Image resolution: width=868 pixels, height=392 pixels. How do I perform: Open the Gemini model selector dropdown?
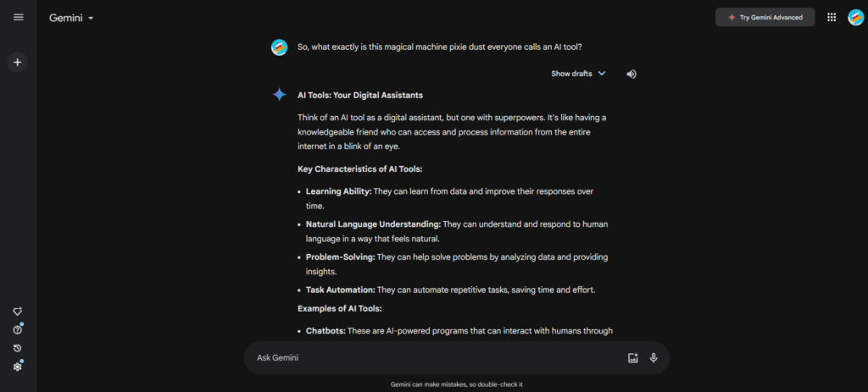pos(71,18)
